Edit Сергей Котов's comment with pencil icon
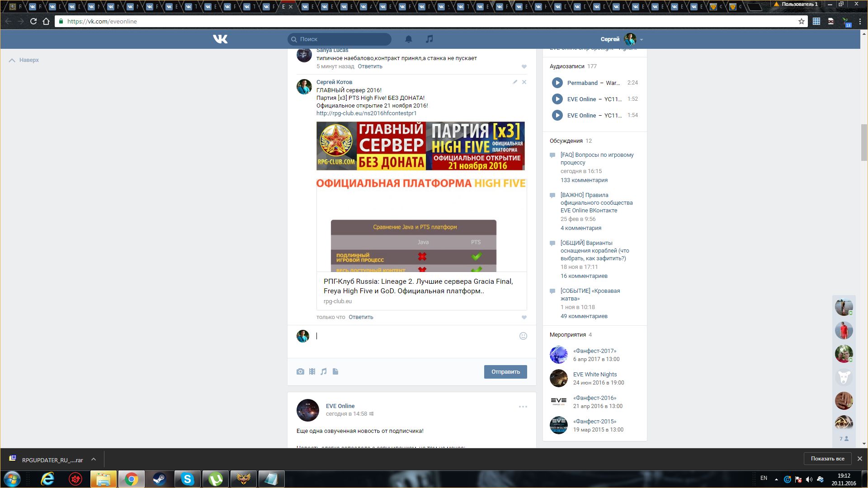868x488 pixels. pyautogui.click(x=514, y=82)
